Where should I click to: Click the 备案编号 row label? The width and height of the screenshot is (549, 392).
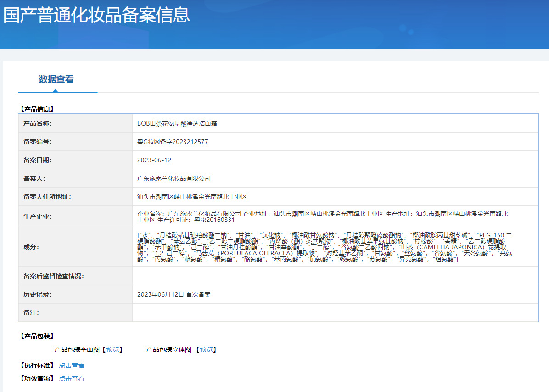tap(38, 142)
